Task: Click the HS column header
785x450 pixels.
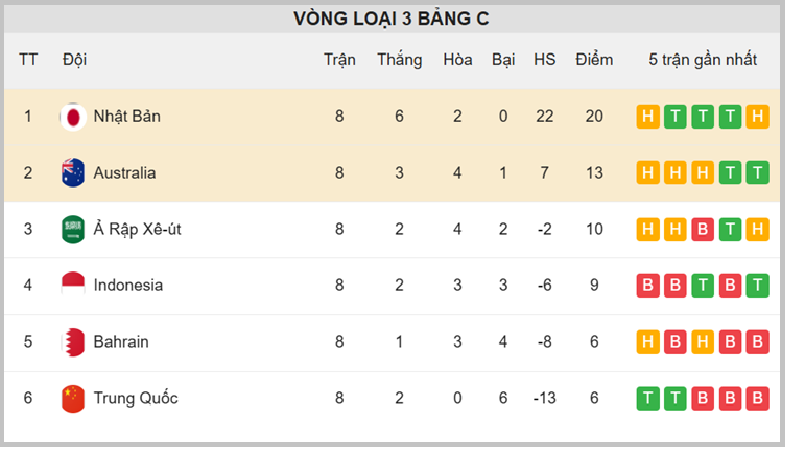Action: point(544,60)
